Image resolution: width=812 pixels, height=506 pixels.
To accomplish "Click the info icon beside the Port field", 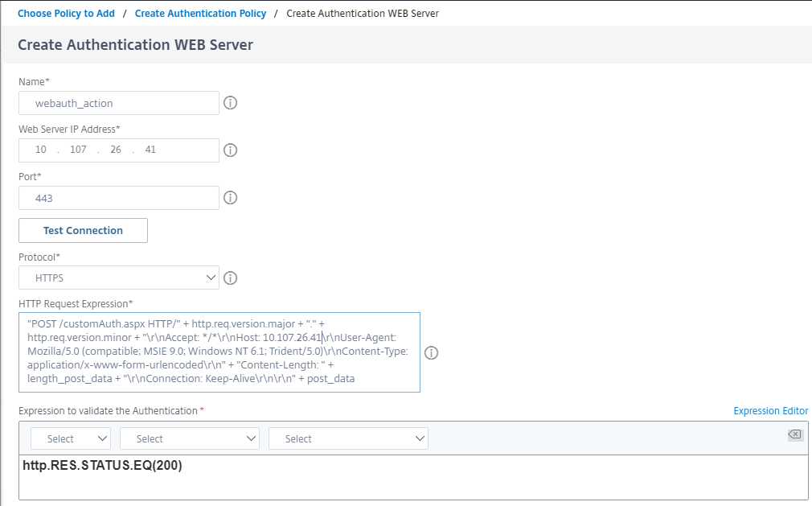I will pyautogui.click(x=231, y=198).
